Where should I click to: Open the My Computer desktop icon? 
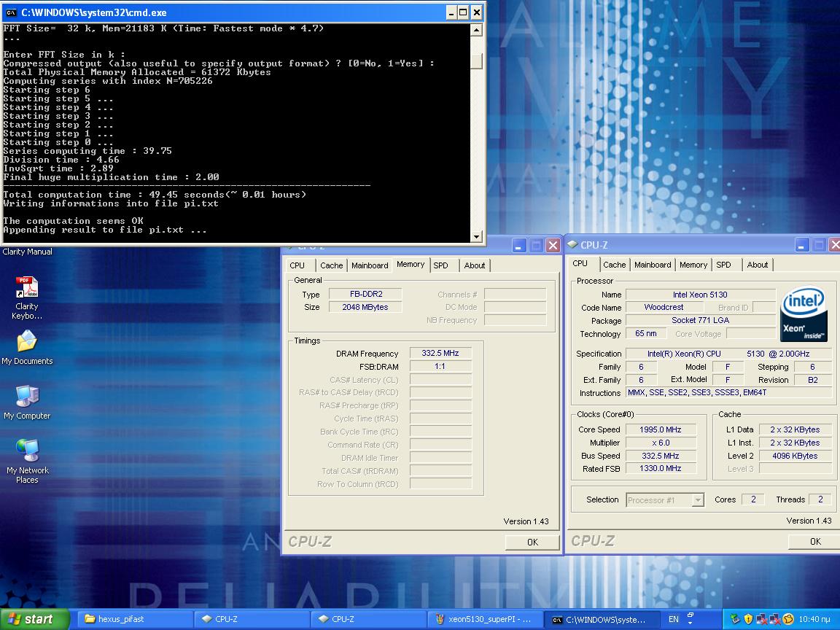point(27,402)
